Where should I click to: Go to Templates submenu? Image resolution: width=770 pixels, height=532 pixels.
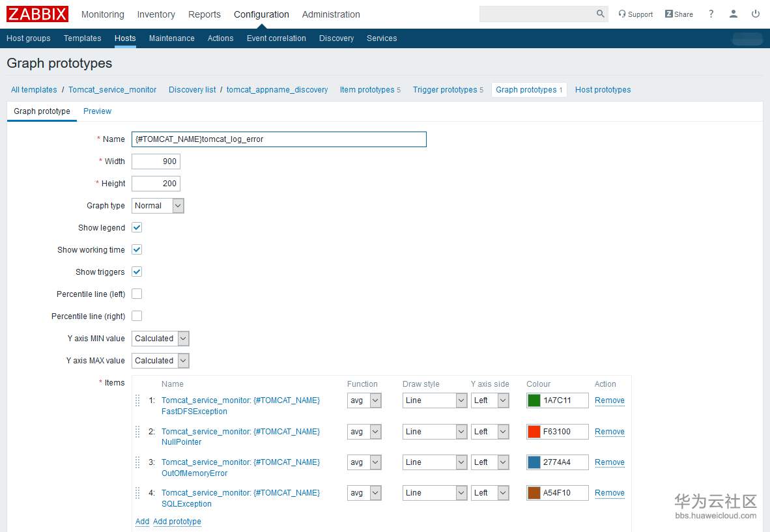tap(82, 38)
